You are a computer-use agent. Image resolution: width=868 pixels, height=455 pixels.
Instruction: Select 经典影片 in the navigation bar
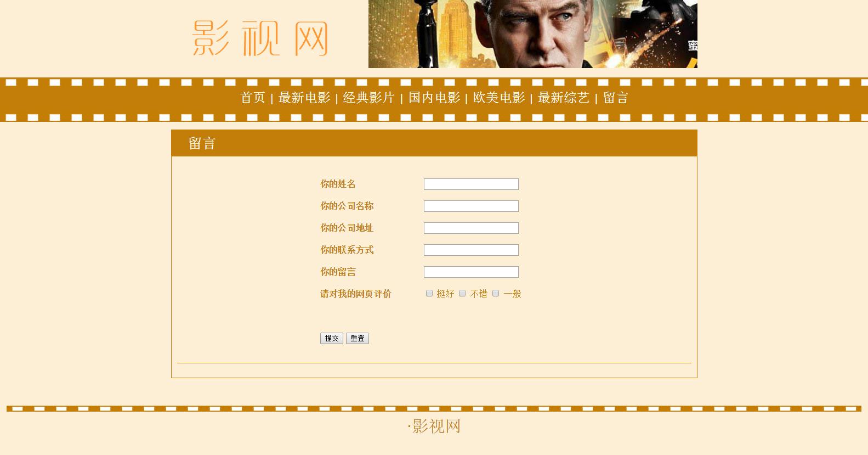click(x=368, y=98)
